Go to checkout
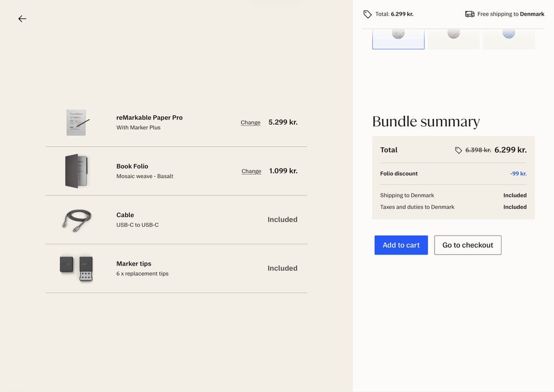Viewport: 554px width, 392px height. click(467, 245)
